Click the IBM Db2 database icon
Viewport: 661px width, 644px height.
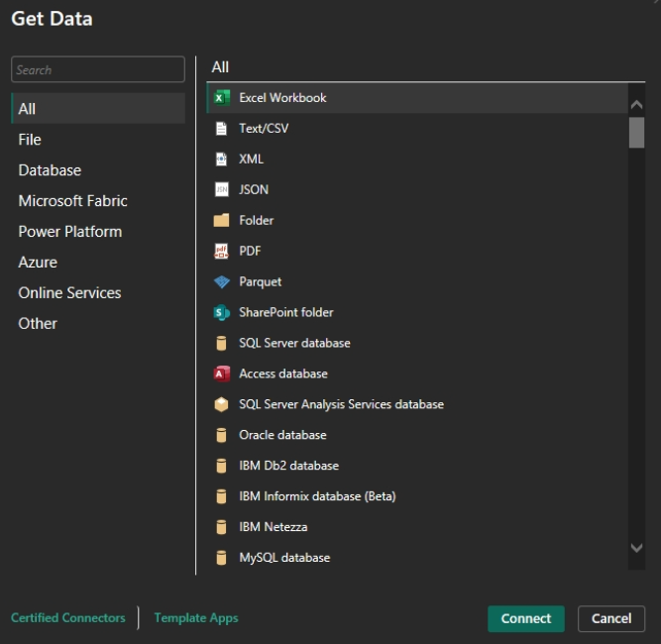221,466
